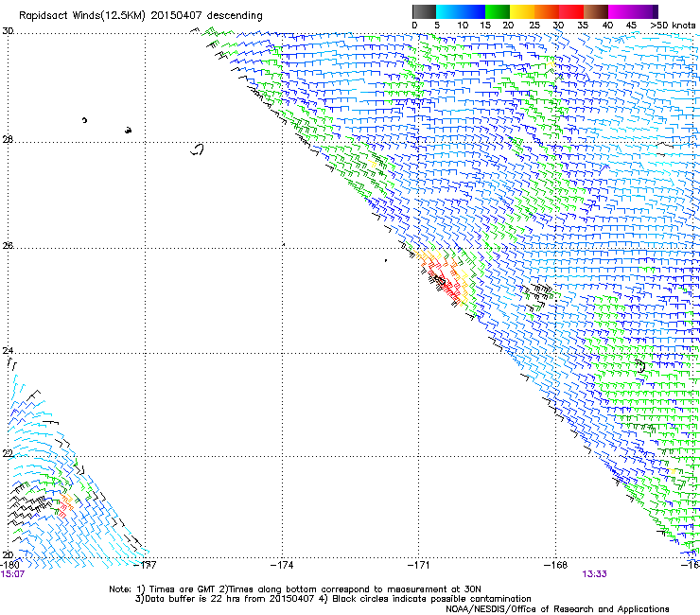Click the dark purple >50 knots legend segment
The image size is (700, 615).
tap(656, 11)
